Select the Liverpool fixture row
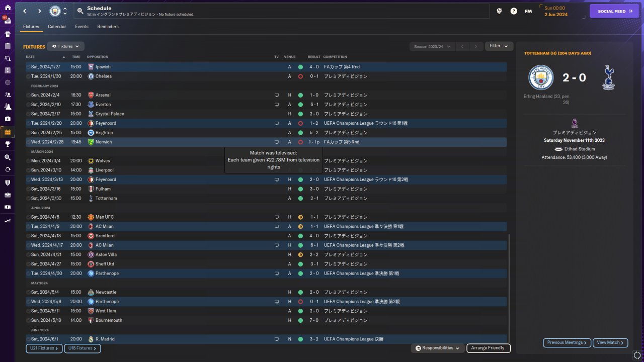 [266, 170]
